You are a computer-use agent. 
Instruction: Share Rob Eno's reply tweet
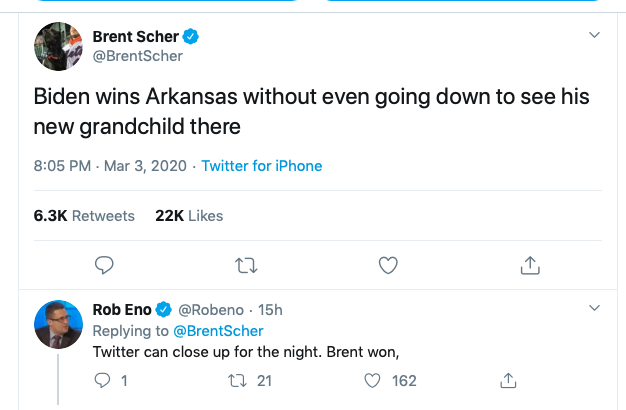[x=508, y=380]
